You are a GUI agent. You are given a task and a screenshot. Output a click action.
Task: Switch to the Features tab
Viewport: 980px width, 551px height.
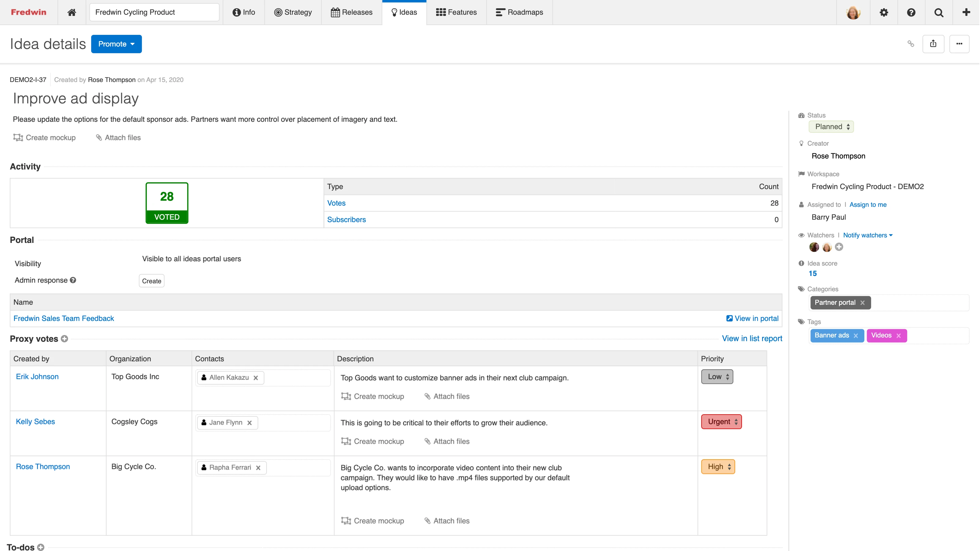(456, 12)
